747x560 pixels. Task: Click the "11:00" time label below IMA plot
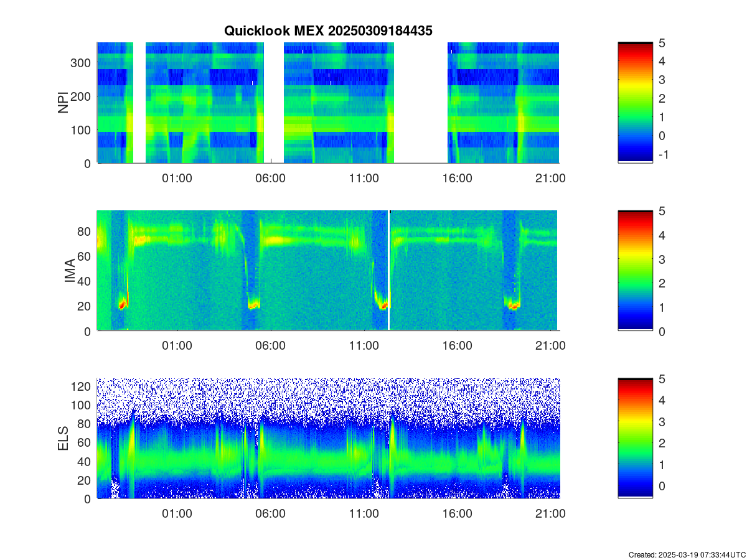click(364, 345)
